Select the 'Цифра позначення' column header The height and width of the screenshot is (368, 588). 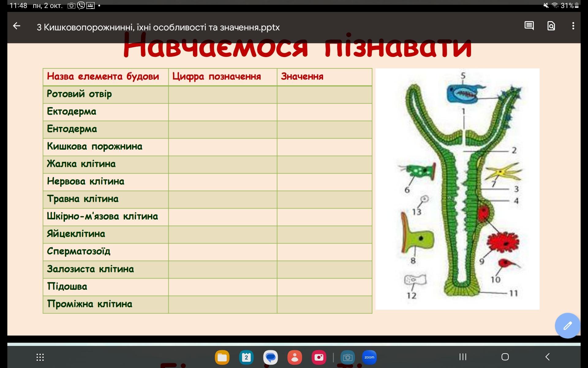[x=222, y=77]
